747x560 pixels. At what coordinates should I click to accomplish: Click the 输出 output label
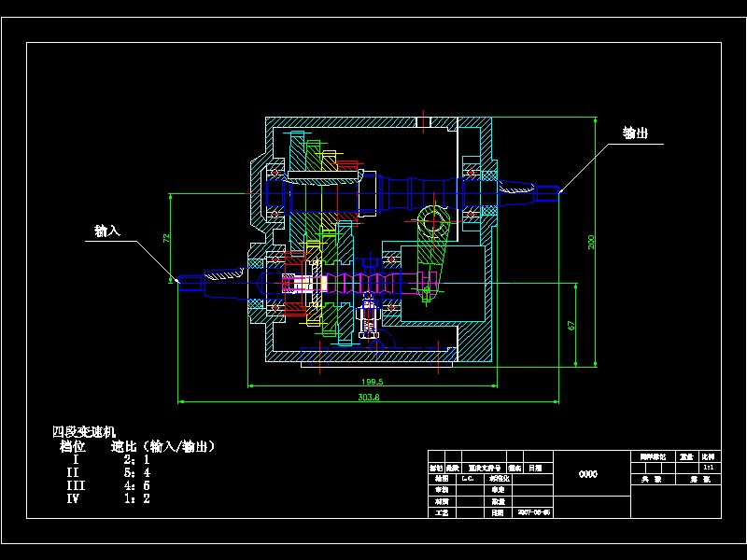point(636,133)
